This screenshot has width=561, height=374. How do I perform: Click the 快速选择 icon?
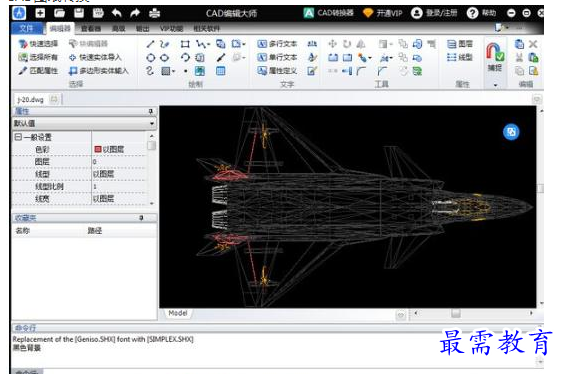(x=23, y=44)
